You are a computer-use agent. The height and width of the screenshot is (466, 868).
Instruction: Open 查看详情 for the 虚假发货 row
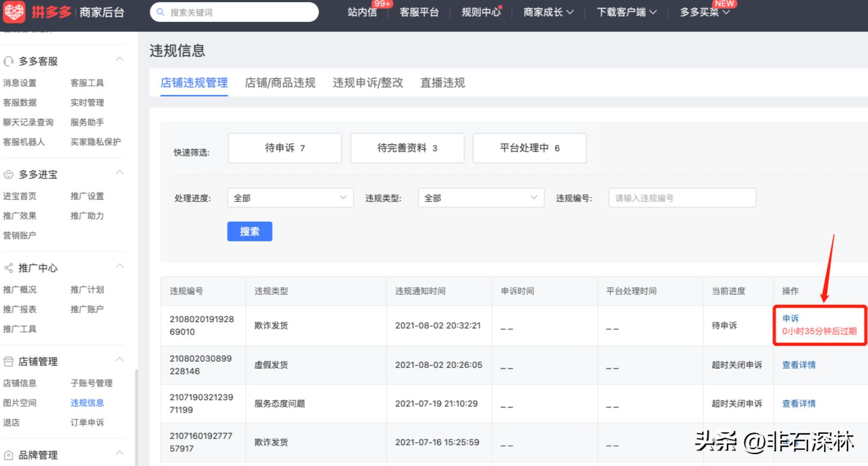[799, 365]
